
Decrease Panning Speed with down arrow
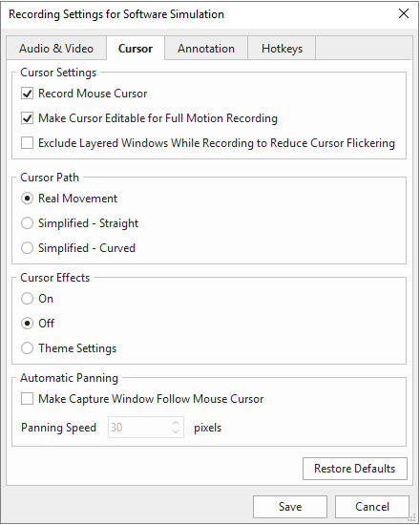click(176, 431)
